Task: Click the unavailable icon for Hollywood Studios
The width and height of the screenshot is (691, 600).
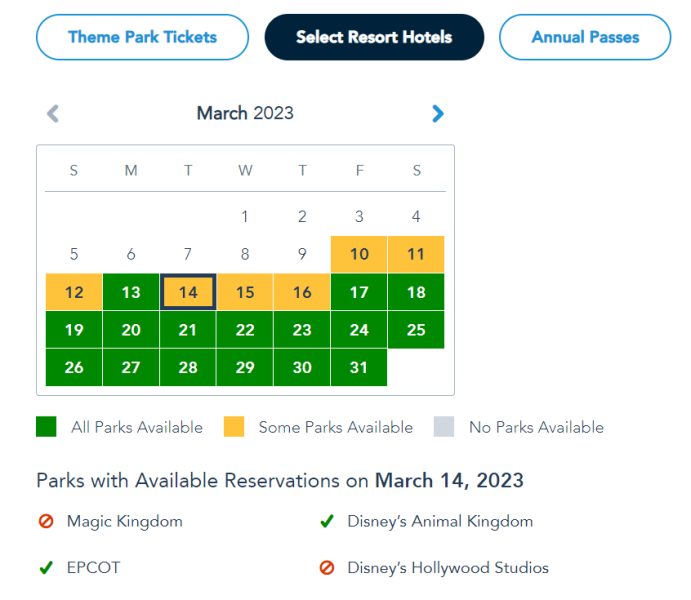Action: point(326,568)
